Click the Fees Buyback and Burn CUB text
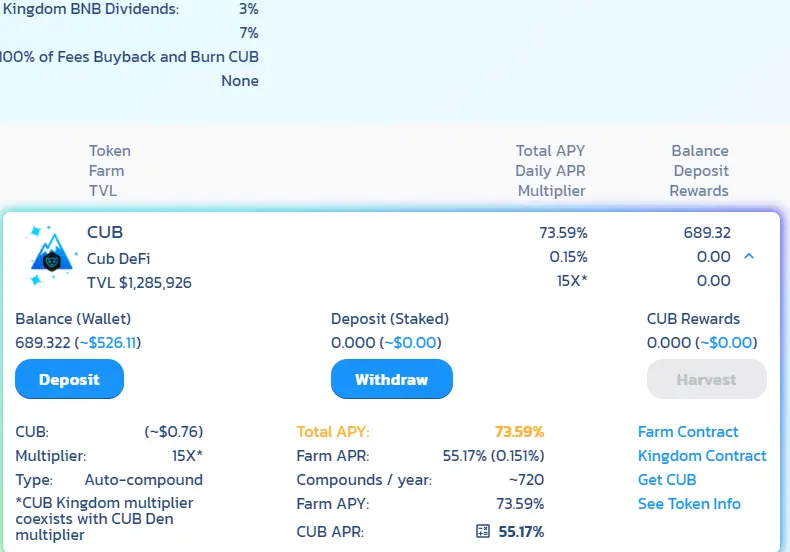 tap(129, 56)
